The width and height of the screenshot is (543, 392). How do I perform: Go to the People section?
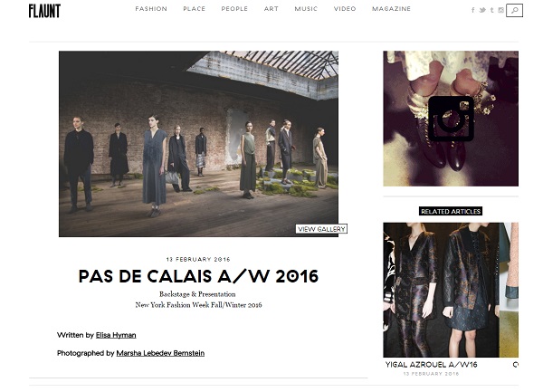point(234,9)
